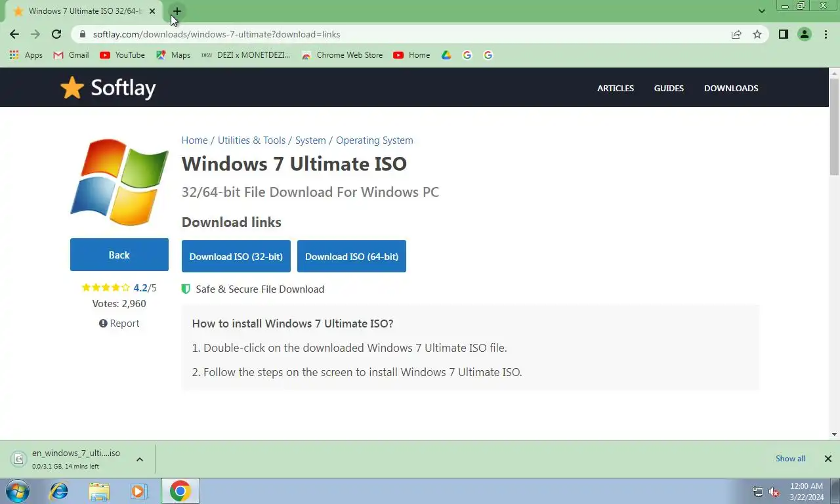Open Windows Explorer from taskbar
The width and height of the screenshot is (840, 504).
[99, 491]
